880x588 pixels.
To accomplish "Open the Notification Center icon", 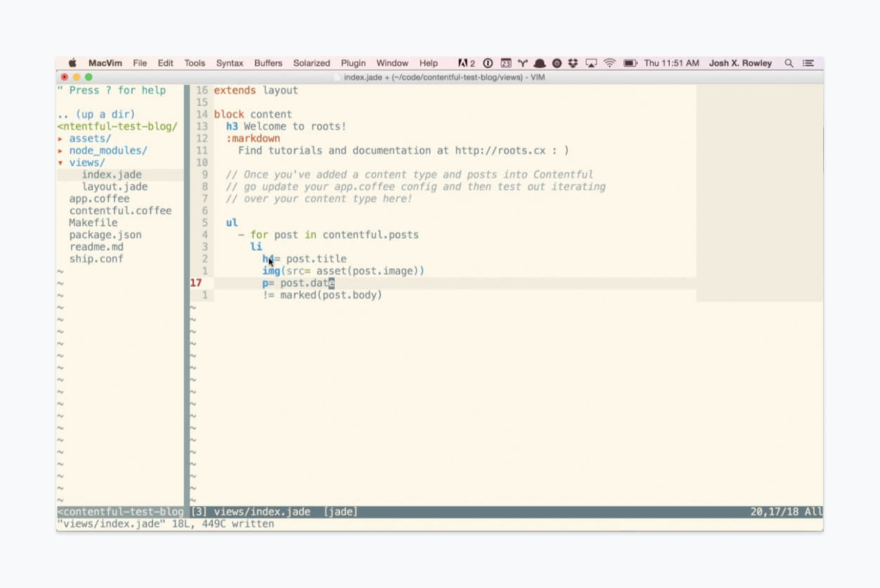I will point(808,63).
